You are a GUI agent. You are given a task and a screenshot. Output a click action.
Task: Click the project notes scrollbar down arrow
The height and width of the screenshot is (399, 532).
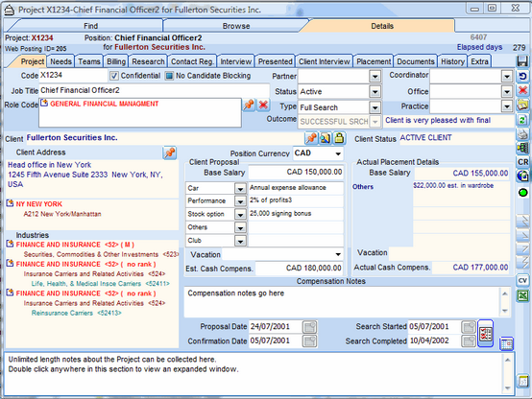(508, 388)
